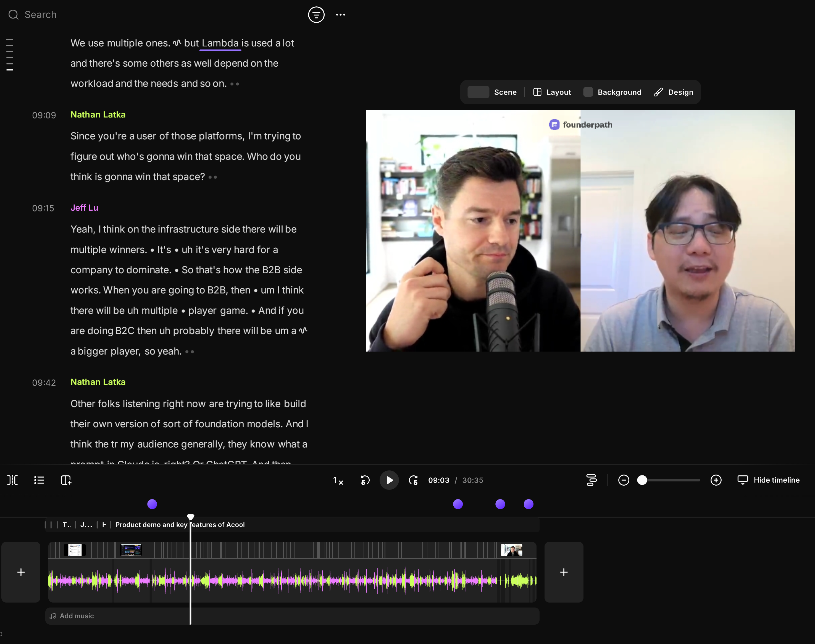Select the leftmost purple timeline marker
The height and width of the screenshot is (644, 815).
tap(152, 504)
